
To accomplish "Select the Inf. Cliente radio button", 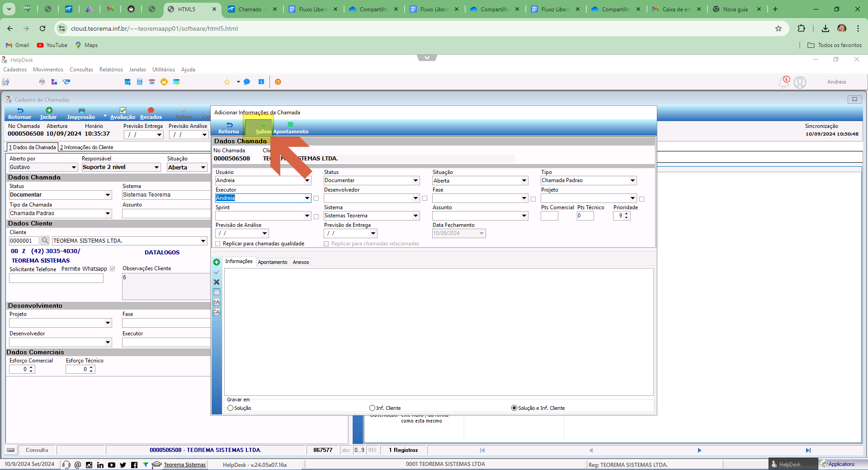I will [373, 408].
